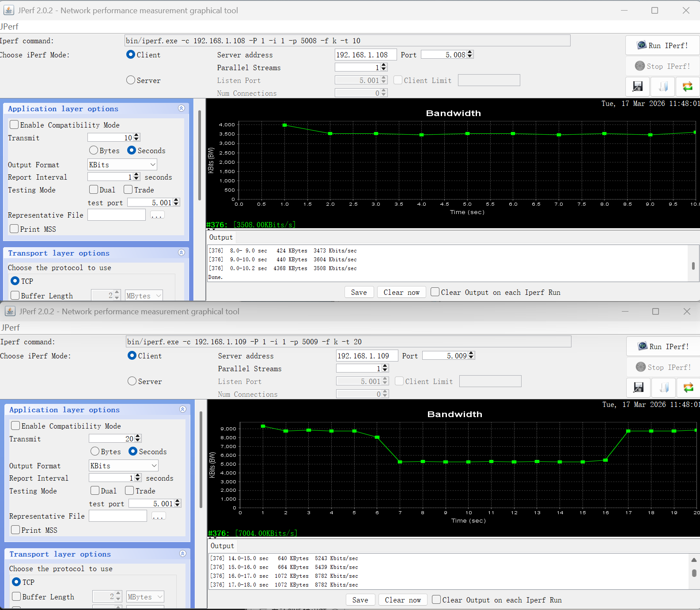Click the refresh arrows icon in bottom window
The height and width of the screenshot is (610, 700).
[689, 388]
